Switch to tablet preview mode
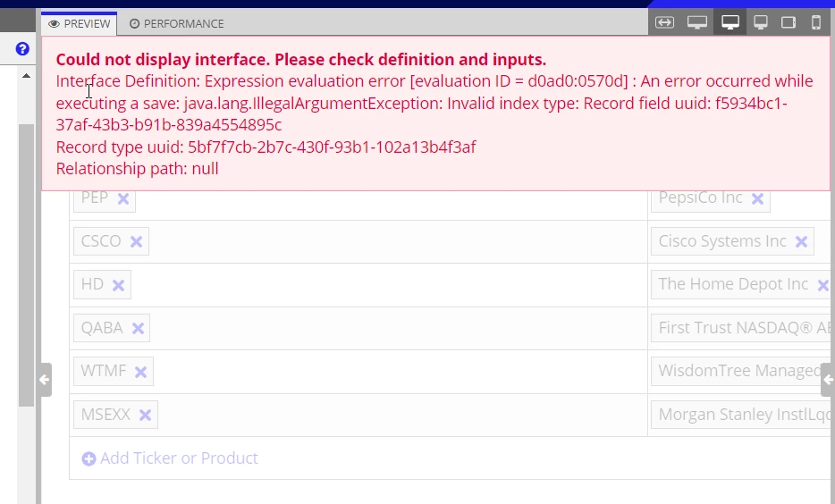This screenshot has height=504, width=835. [789, 22]
